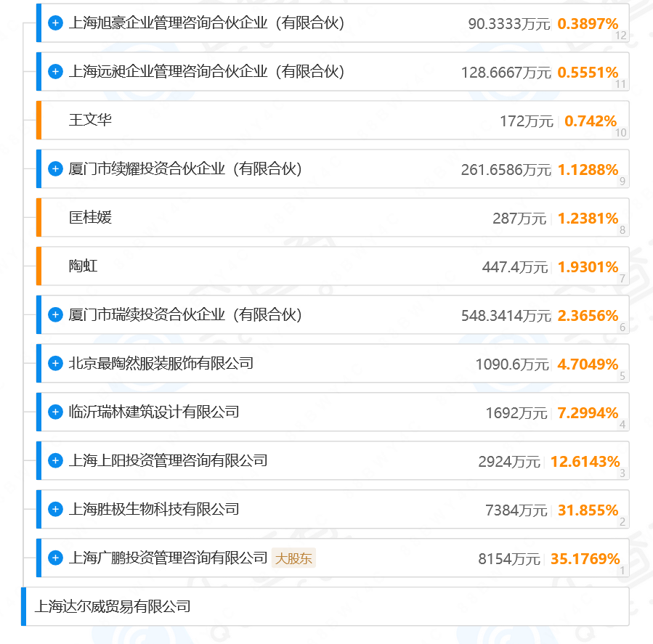Click plus icon beside 上海上阳投资管理咨询有限公司
The image size is (653, 644).
[55, 460]
